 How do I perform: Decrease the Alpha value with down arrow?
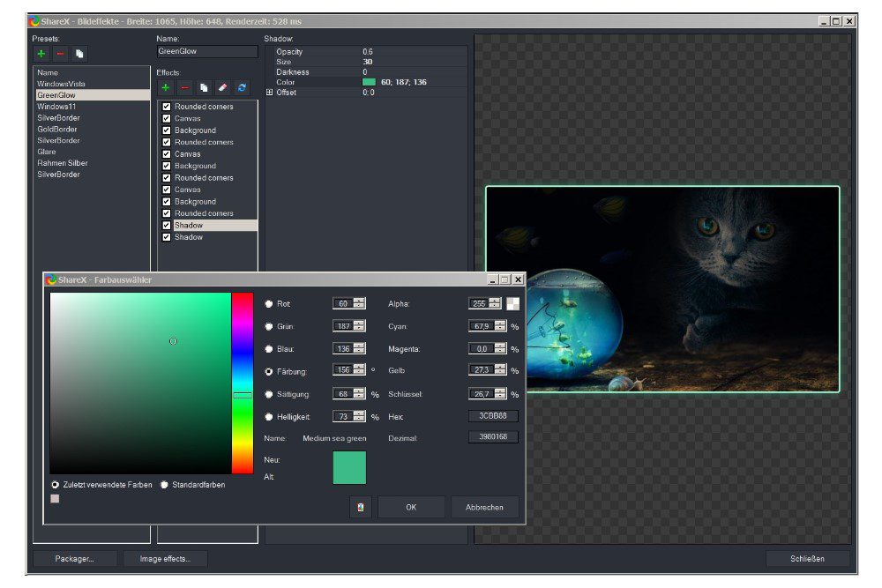click(495, 307)
